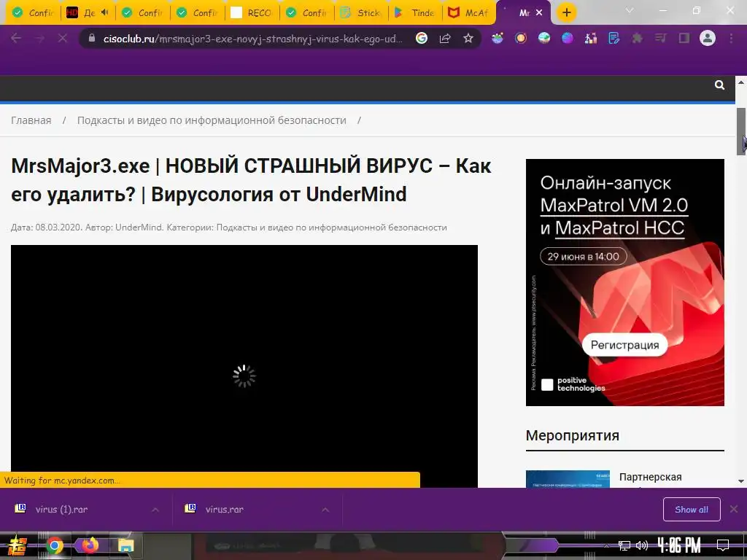Click the blue-purple sphere extension icon

[568, 38]
